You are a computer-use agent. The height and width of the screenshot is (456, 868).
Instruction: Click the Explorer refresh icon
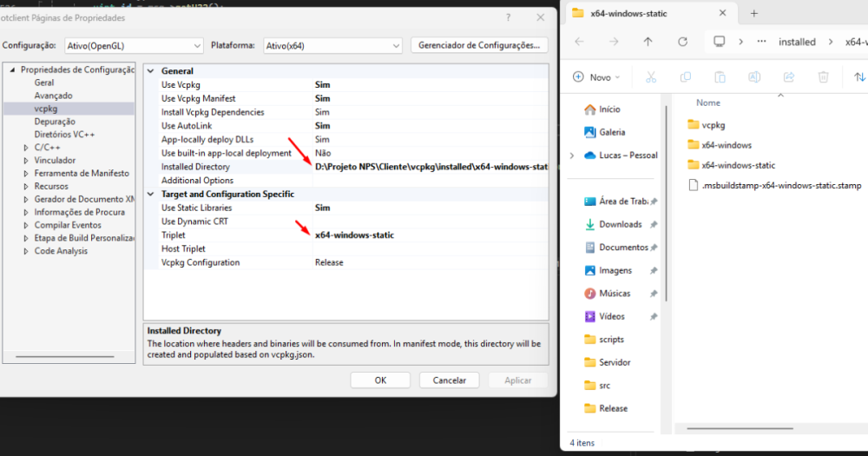[682, 42]
